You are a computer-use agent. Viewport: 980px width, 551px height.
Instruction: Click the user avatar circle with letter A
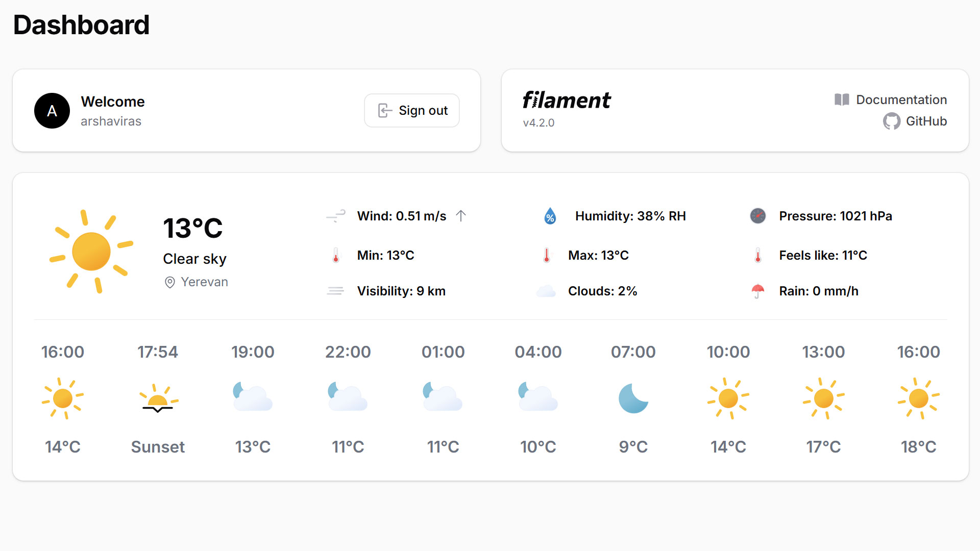52,111
